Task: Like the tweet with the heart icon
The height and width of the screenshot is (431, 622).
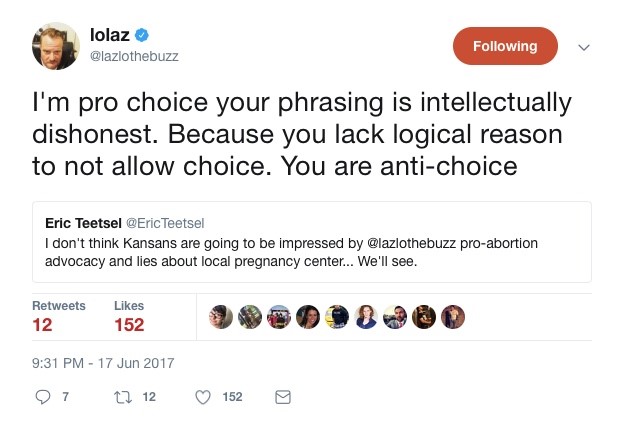Action: (203, 397)
